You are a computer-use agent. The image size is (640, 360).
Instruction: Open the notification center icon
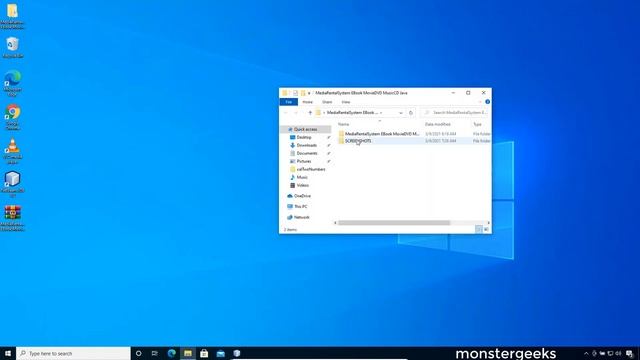click(629, 353)
